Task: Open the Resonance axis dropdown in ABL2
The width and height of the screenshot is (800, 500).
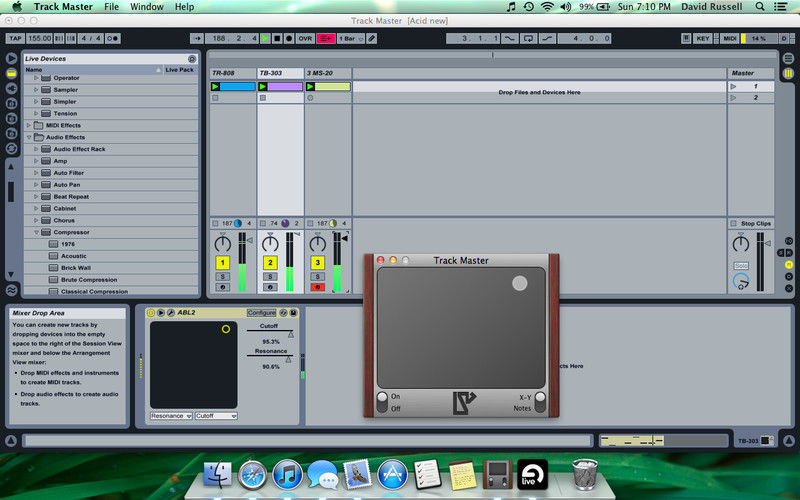Action: click(x=171, y=416)
